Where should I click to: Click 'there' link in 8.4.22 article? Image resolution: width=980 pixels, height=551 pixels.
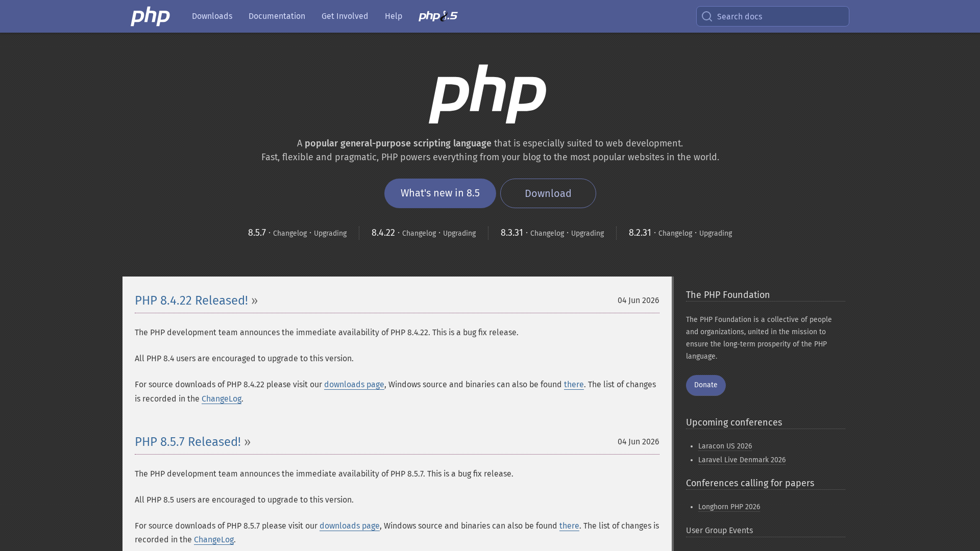coord(574,385)
